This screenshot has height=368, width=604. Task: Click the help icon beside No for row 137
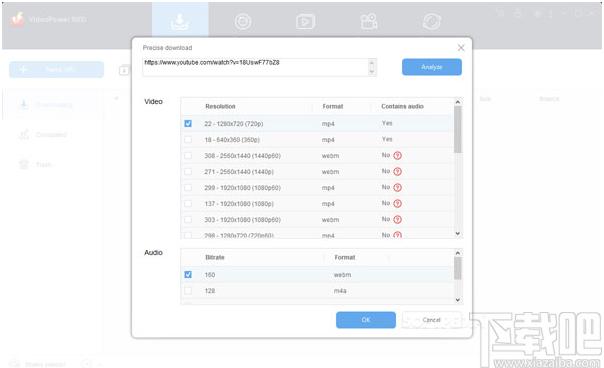pos(398,203)
